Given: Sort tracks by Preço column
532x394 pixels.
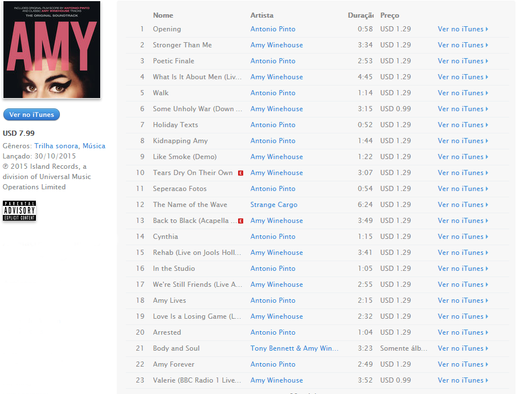Looking at the screenshot, I should point(390,15).
